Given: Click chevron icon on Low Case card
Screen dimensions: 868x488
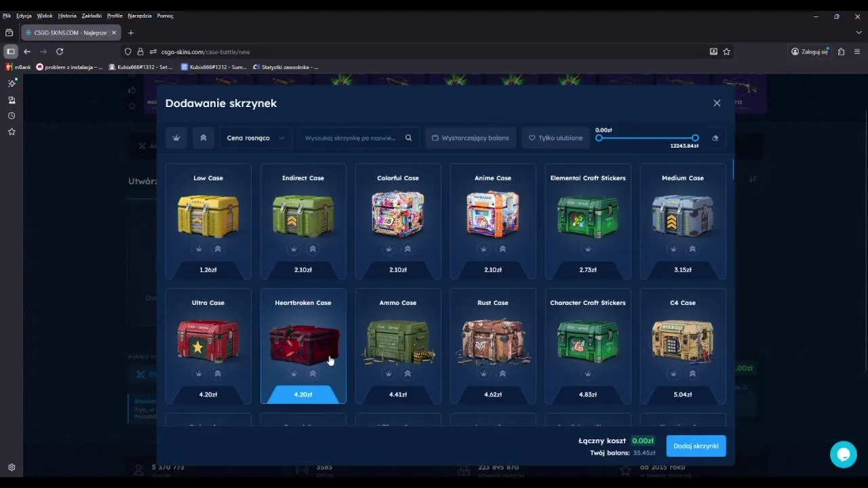Looking at the screenshot, I should click(218, 249).
